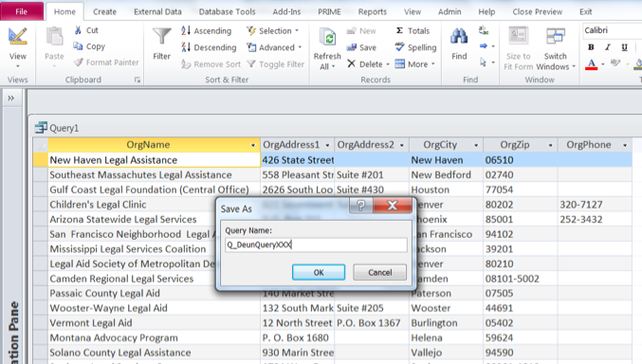Open the File tab

22,11
